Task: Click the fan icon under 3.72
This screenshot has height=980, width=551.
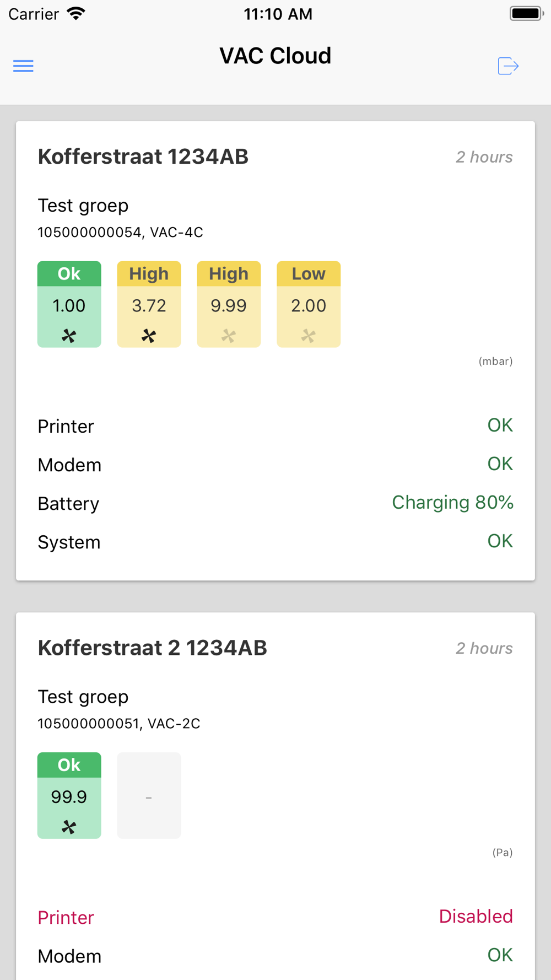Action: click(149, 336)
